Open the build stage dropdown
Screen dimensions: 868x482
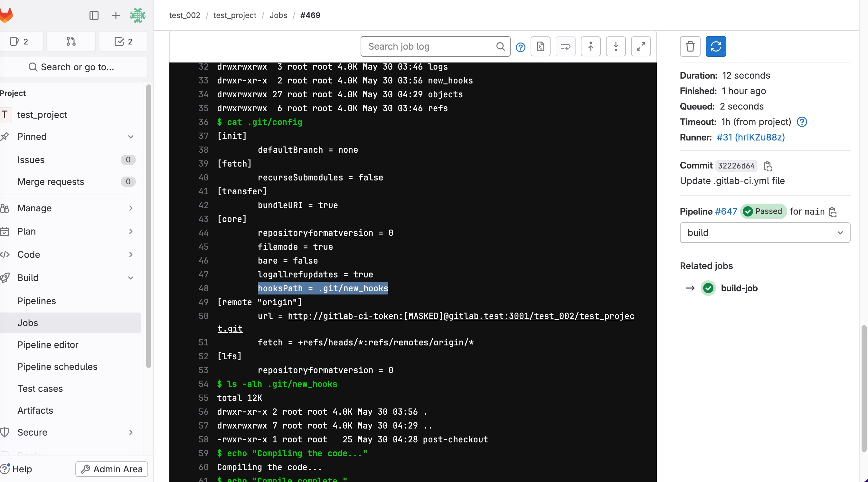tap(765, 232)
